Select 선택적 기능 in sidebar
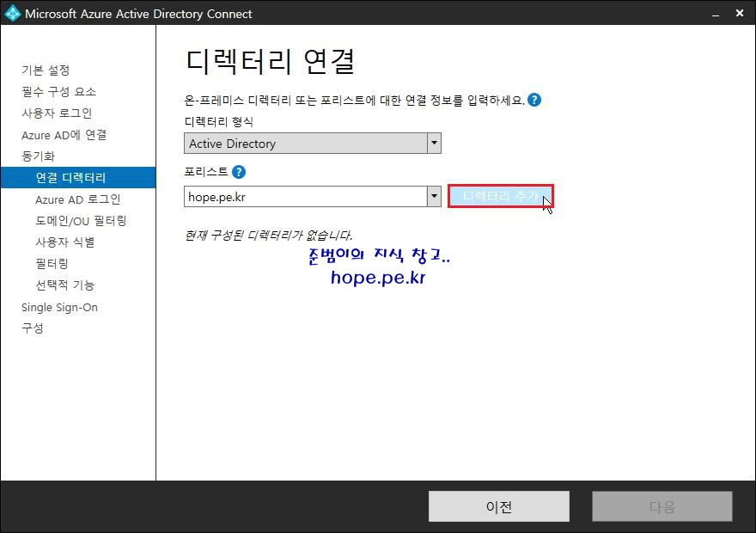Image resolution: width=756 pixels, height=533 pixels. coord(65,285)
